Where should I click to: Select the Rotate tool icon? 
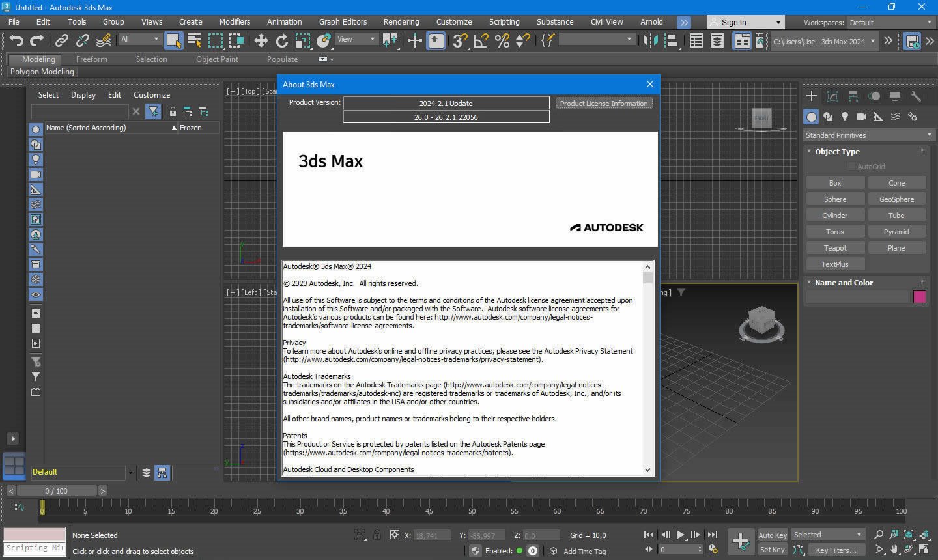point(281,41)
